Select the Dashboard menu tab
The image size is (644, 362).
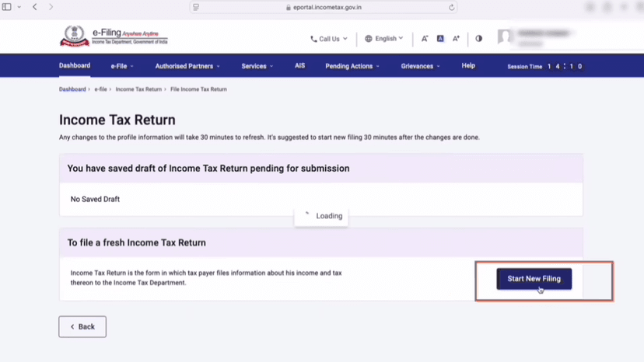[75, 66]
